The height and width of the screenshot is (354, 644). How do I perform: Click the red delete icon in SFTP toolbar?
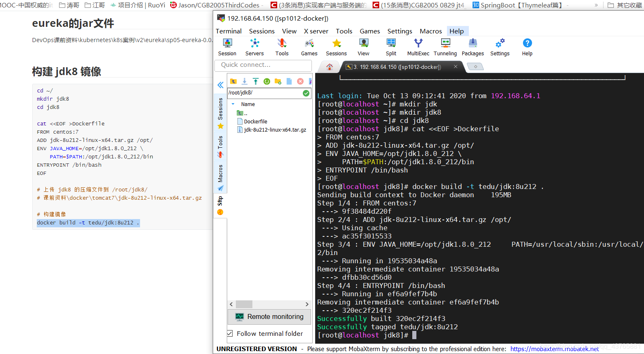tap(300, 81)
